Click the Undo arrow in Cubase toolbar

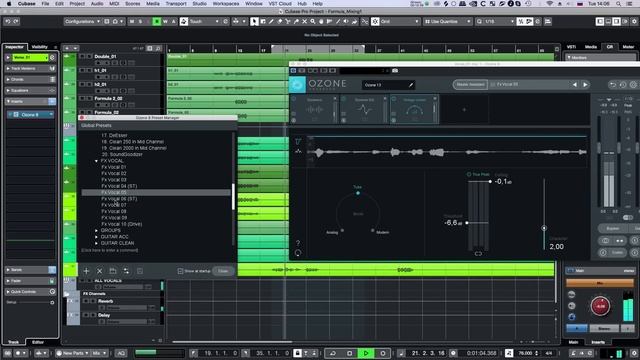(x=7, y=22)
